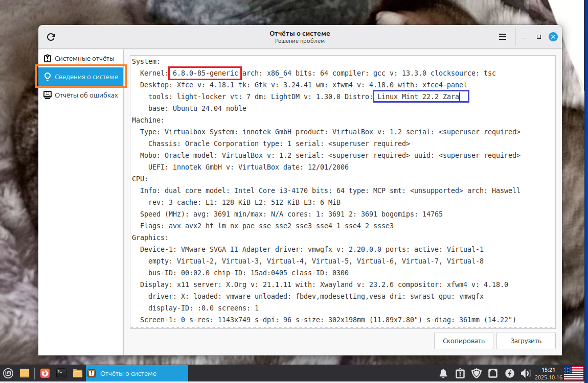Open the terminal from taskbar
The image size is (588, 383).
pyautogui.click(x=61, y=373)
